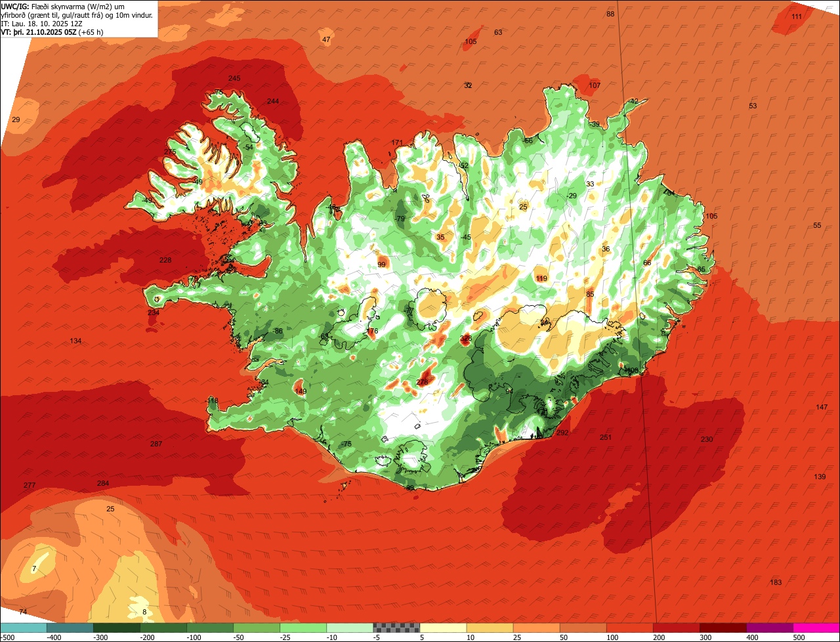The height and width of the screenshot is (642, 840).
Task: Pick the dark red swatch between 300 and 400
Action: [723, 628]
